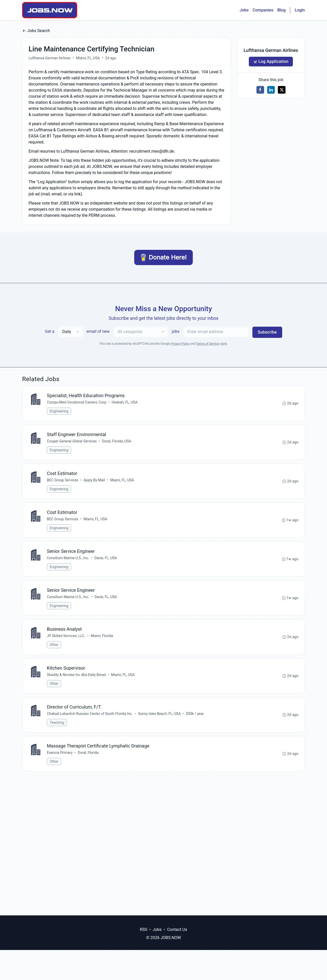Open Kitchen Supervisor job listing
Viewport: 327px width, 980px height.
click(x=66, y=668)
